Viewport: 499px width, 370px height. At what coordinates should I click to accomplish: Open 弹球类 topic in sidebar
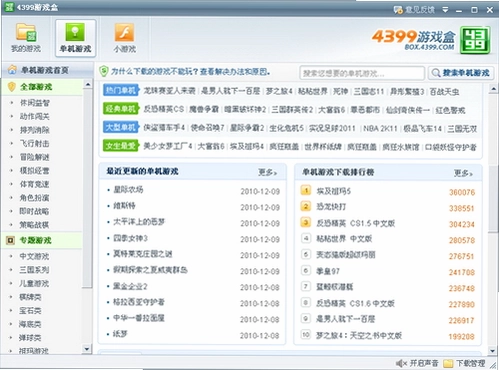30,338
